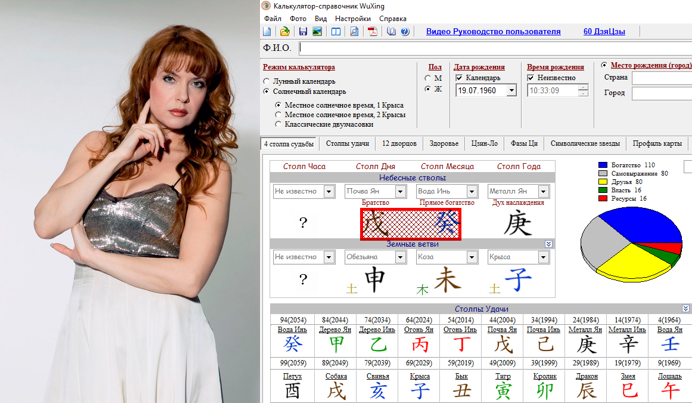Screen dimensions: 696x403
Task: Set gender to Ж radio button
Action: pyautogui.click(x=427, y=89)
